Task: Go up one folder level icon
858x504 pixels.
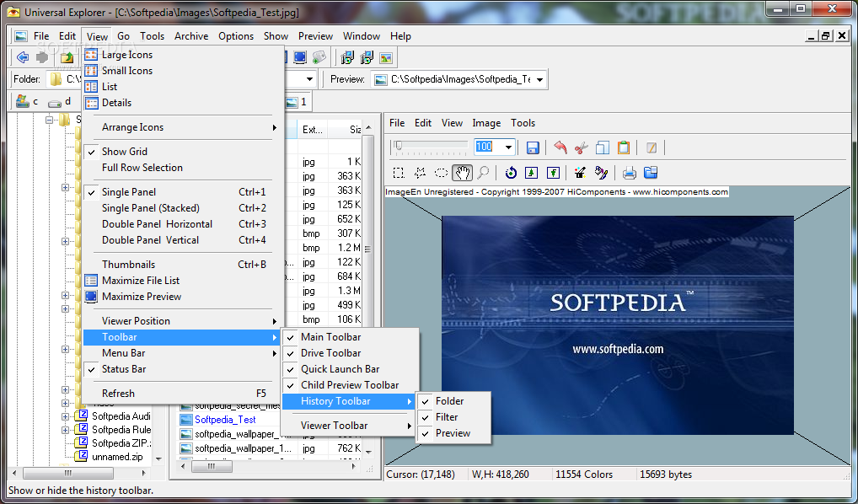Action: [x=67, y=57]
